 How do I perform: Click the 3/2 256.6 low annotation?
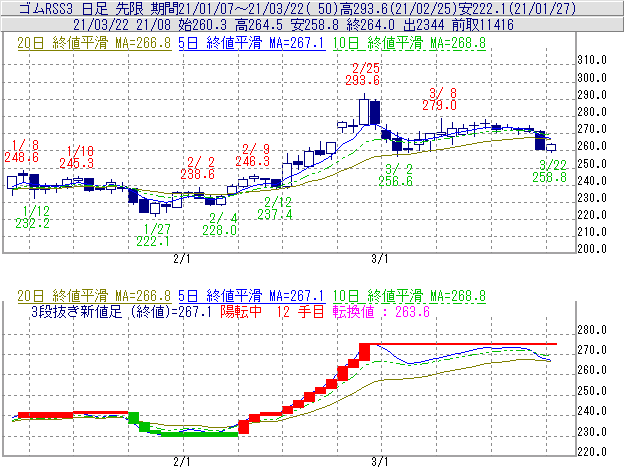pyautogui.click(x=396, y=175)
